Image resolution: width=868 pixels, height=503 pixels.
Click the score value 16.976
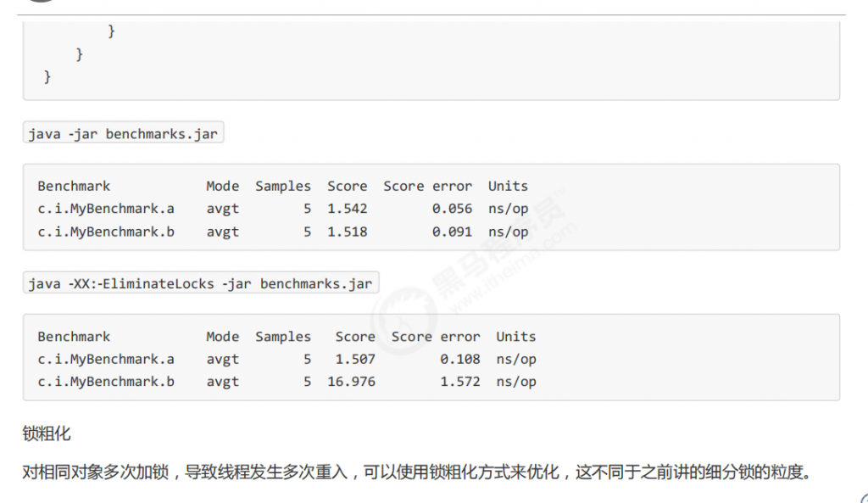(351, 382)
